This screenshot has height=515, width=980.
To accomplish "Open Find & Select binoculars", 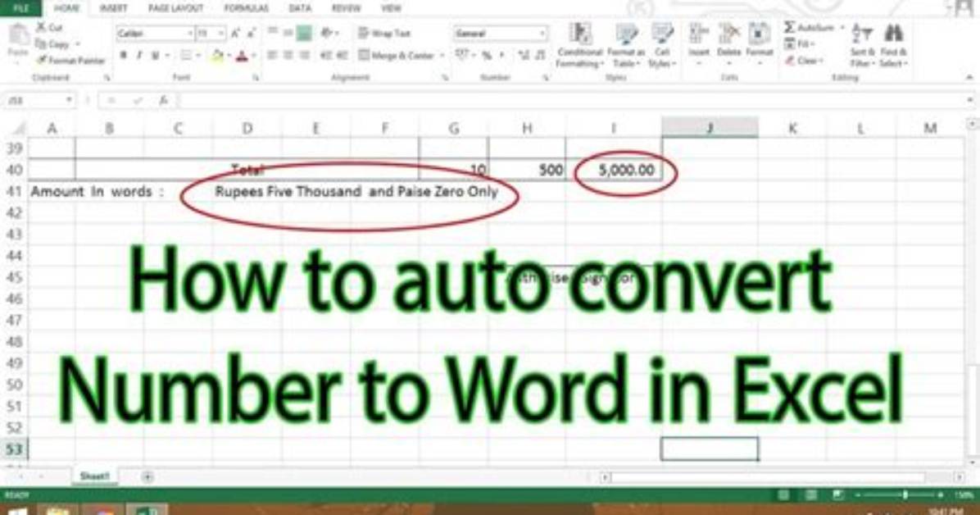I will 894,45.
